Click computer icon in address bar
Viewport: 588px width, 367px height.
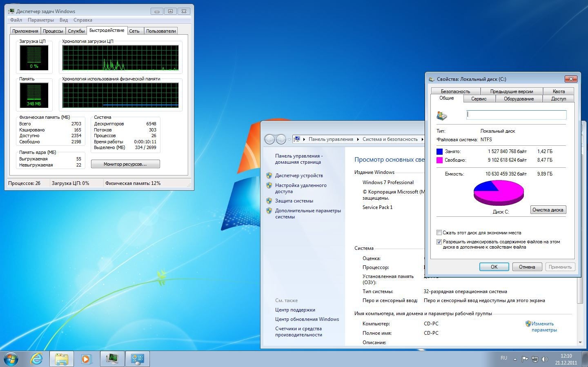(297, 139)
